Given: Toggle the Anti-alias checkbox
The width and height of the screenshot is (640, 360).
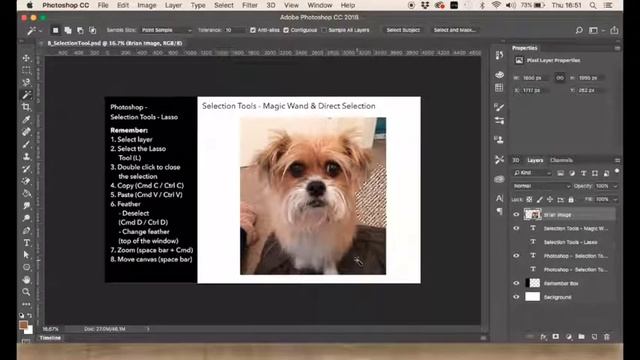Looking at the screenshot, I should [x=253, y=30].
